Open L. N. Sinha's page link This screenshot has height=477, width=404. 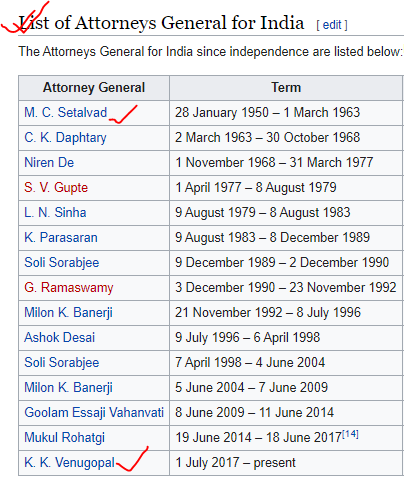coord(55,212)
